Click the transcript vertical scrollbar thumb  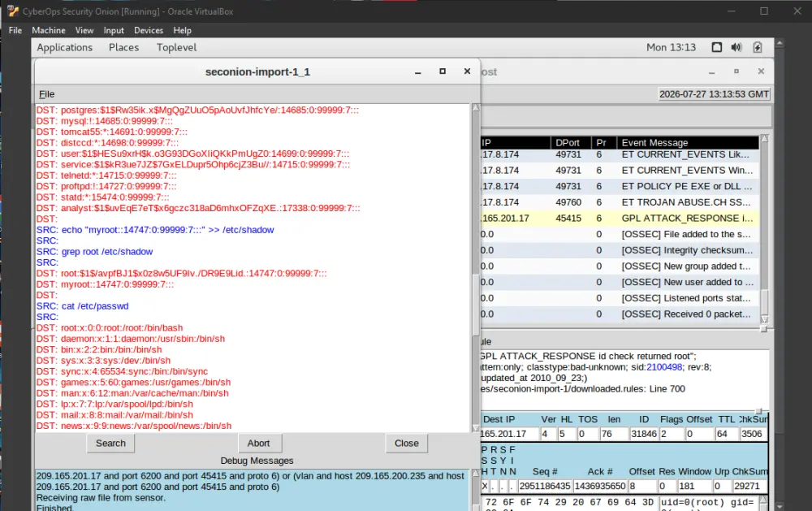(x=476, y=304)
